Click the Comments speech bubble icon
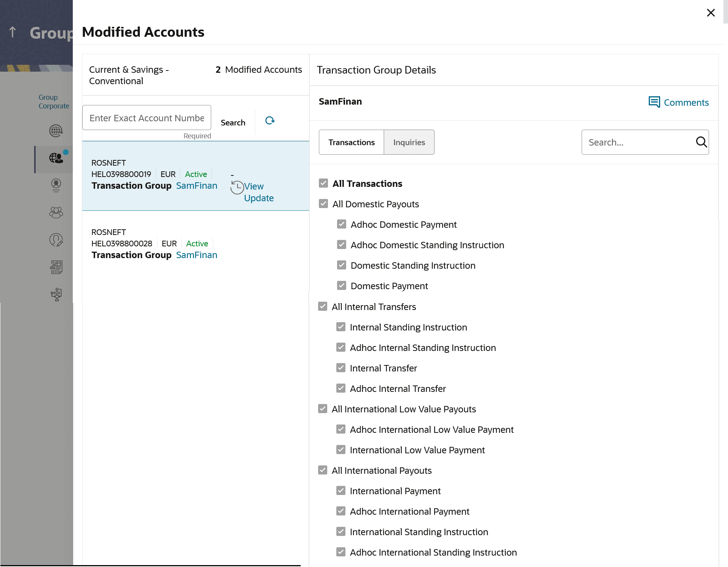Image resolution: width=728 pixels, height=567 pixels. click(654, 102)
